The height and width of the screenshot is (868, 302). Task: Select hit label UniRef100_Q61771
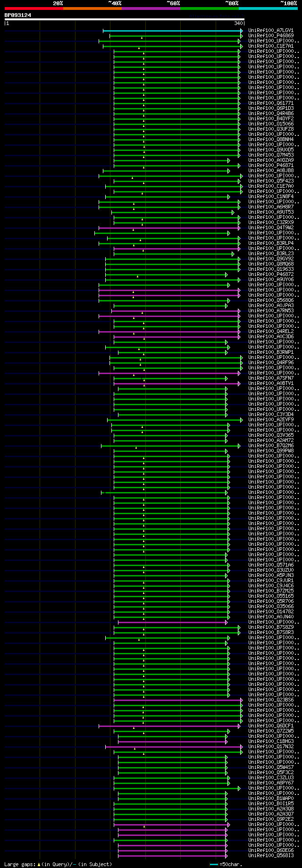click(271, 103)
